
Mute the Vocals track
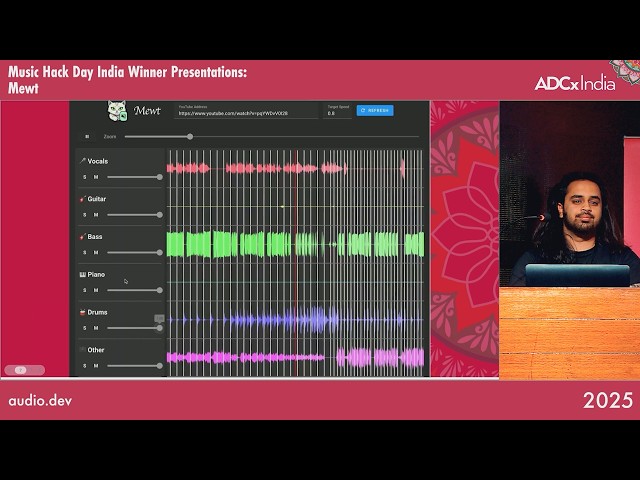point(96,177)
